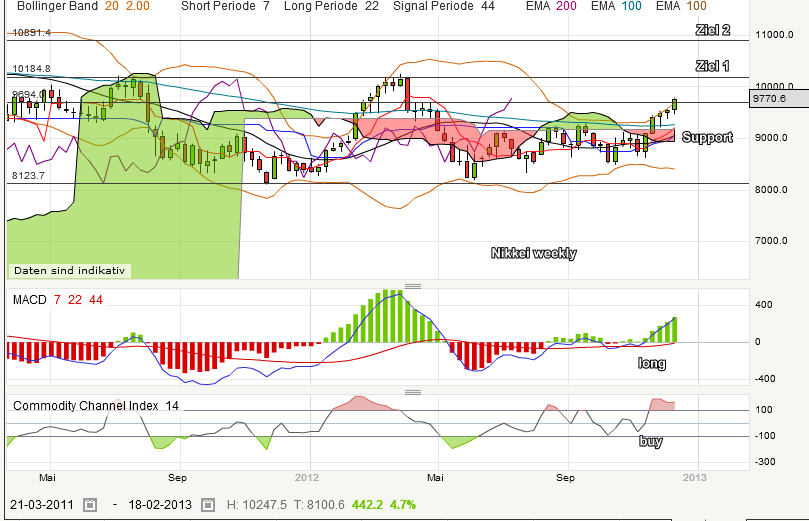The height and width of the screenshot is (521, 809).
Task: Click the start date 21-03-2011 field
Action: (42, 504)
